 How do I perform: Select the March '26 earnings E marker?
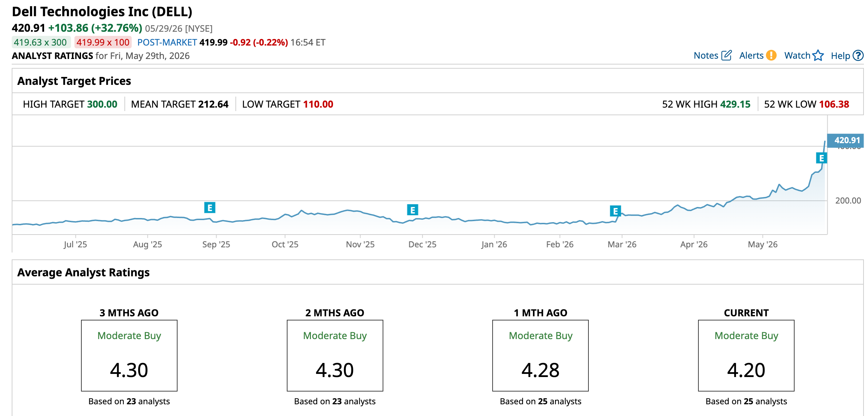click(615, 211)
